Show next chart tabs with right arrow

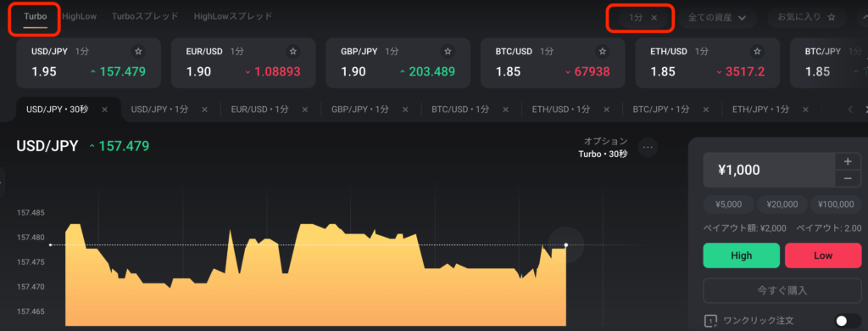click(x=864, y=109)
